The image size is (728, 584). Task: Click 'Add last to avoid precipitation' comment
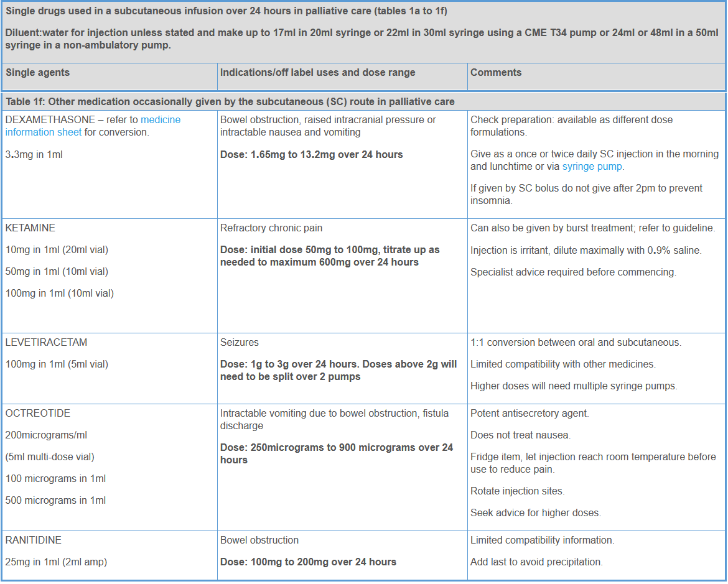(x=536, y=562)
